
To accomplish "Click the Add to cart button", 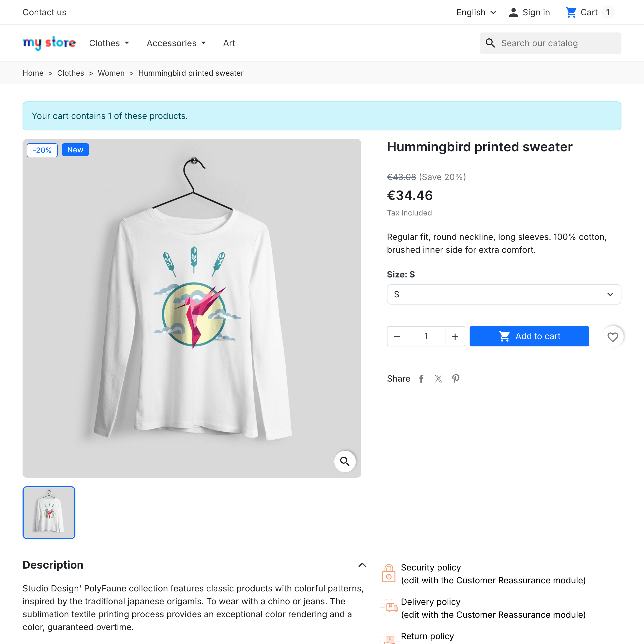I will [x=529, y=336].
